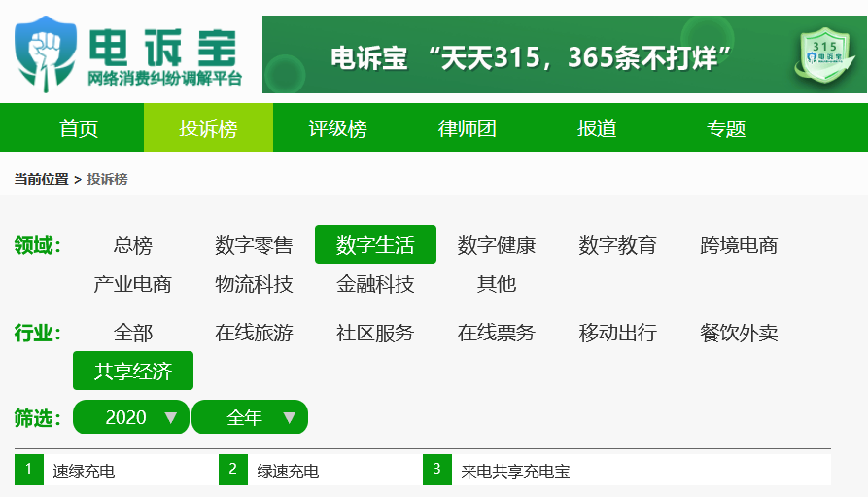
Task: Pick the 在线票务 industry filter
Action: [497, 333]
